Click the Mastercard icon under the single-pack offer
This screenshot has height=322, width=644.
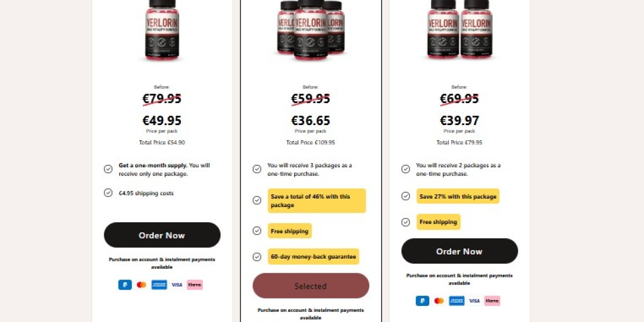point(142,285)
